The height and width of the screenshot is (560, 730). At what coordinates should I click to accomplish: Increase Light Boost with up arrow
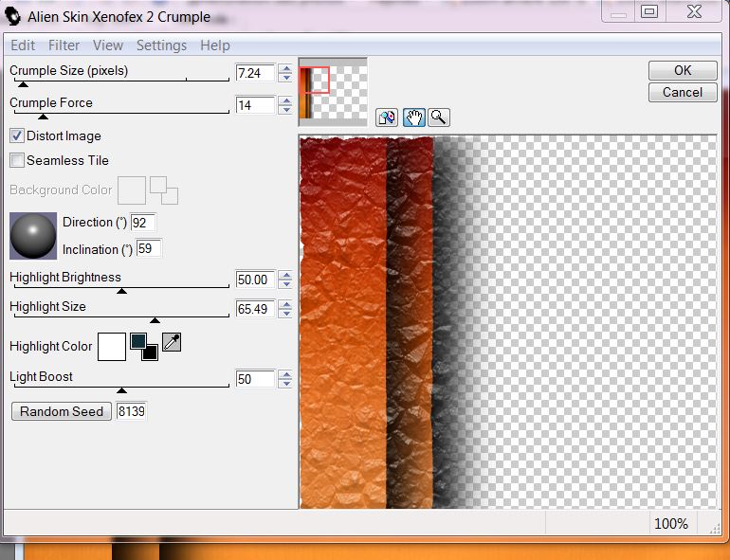(285, 374)
